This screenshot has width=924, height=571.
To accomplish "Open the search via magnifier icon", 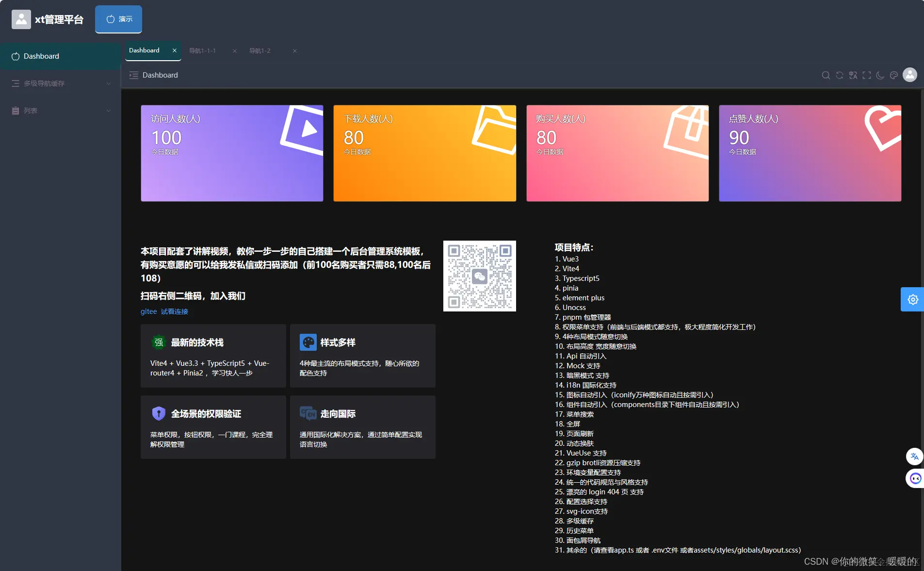I will click(825, 75).
